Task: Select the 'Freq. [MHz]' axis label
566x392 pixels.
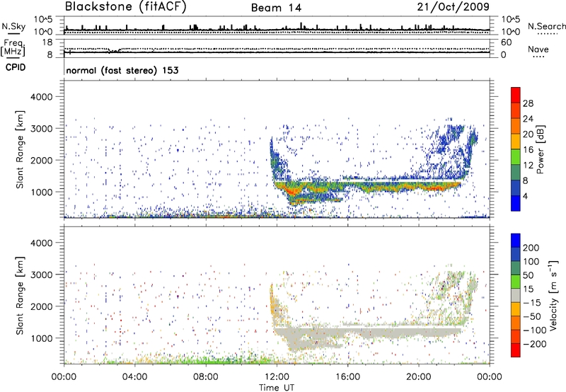Action: (13, 47)
